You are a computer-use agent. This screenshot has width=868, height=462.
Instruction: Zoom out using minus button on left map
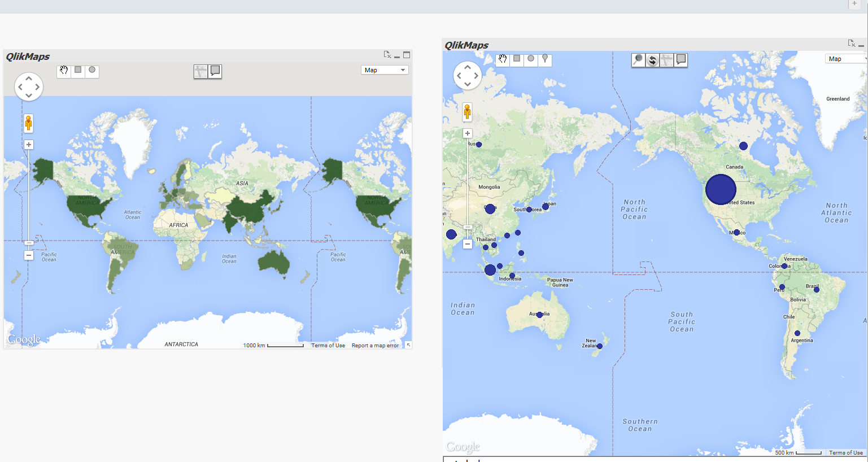tap(29, 255)
